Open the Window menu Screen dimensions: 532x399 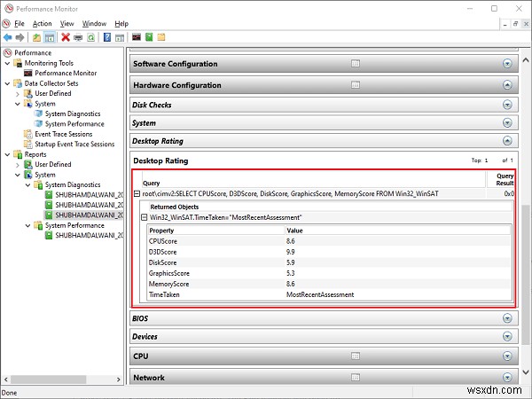coord(94,23)
